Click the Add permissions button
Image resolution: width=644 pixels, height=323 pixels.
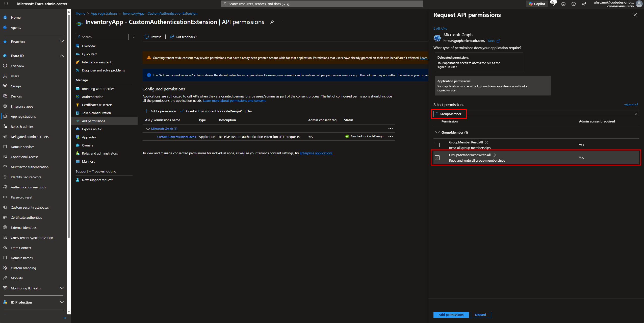[451, 315]
